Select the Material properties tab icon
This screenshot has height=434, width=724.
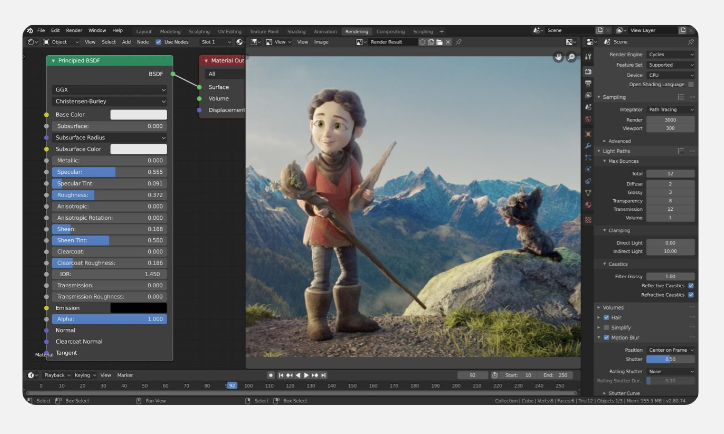pyautogui.click(x=588, y=205)
